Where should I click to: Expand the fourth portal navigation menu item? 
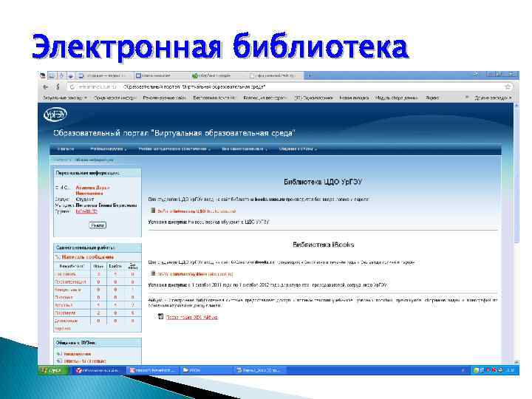245,149
